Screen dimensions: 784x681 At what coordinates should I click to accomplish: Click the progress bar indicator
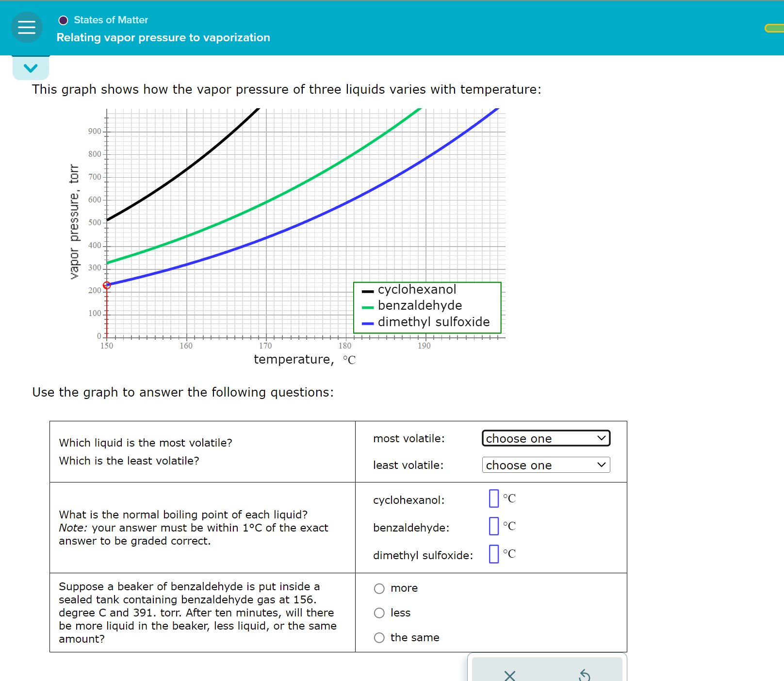point(774,28)
